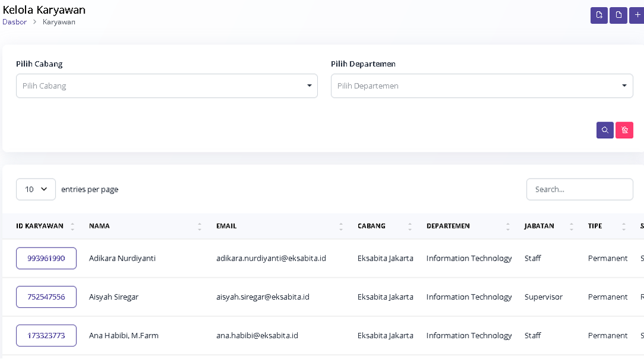
Task: Sort table by Departemen column arrows
Action: pos(508,226)
